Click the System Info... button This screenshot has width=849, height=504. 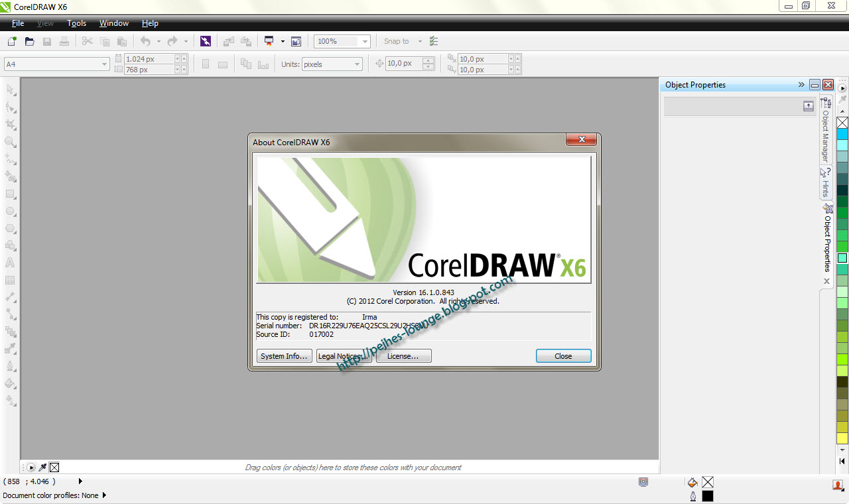tap(284, 356)
